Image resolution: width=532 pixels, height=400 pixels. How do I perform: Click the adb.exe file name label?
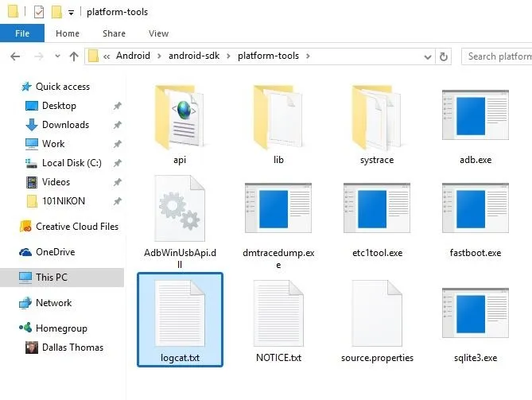pyautogui.click(x=476, y=160)
